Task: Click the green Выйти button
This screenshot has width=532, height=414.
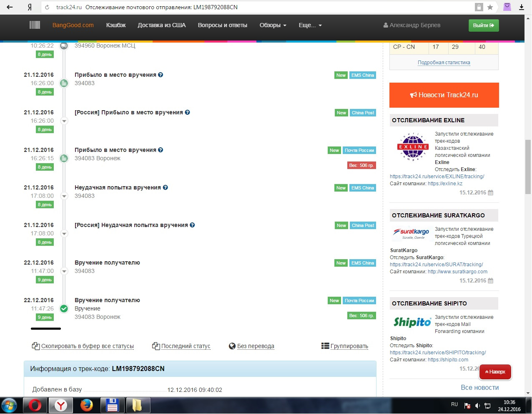Action: 484,25
